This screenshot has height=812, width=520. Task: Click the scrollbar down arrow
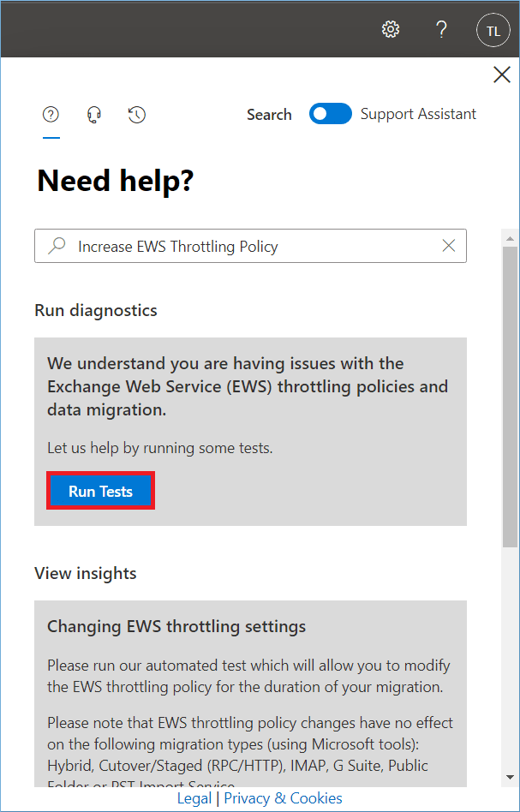[x=511, y=778]
